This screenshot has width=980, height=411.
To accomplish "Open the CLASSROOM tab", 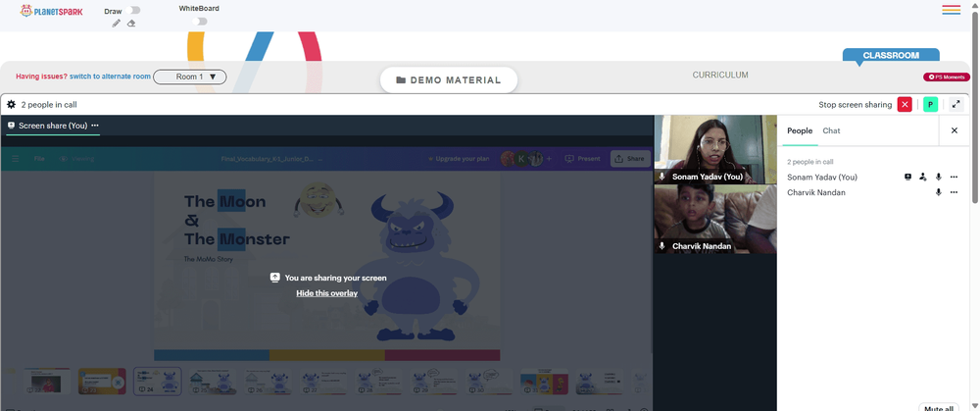I will pyautogui.click(x=891, y=55).
